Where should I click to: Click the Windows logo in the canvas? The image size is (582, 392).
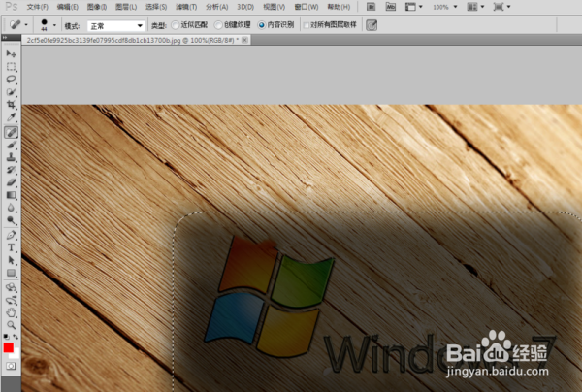269,296
